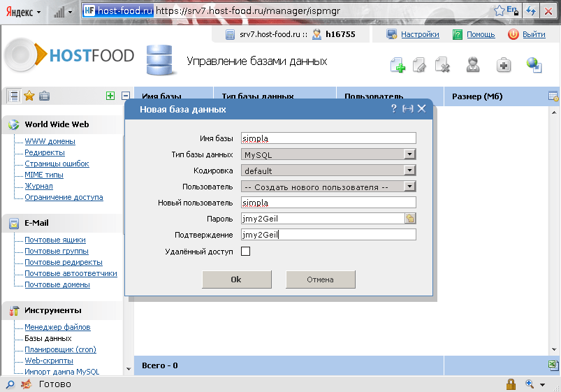Open Ограничение доступа menu link
Viewport: 561px width, 392px height.
64,197
